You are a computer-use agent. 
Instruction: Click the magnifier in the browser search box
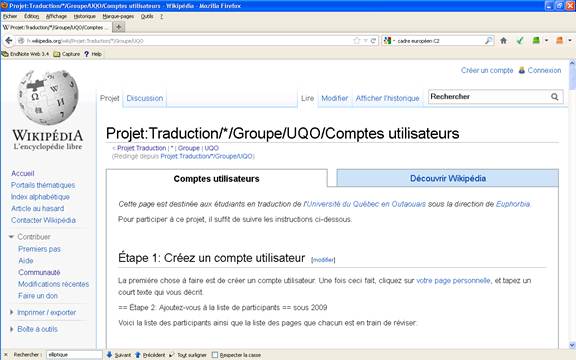488,41
